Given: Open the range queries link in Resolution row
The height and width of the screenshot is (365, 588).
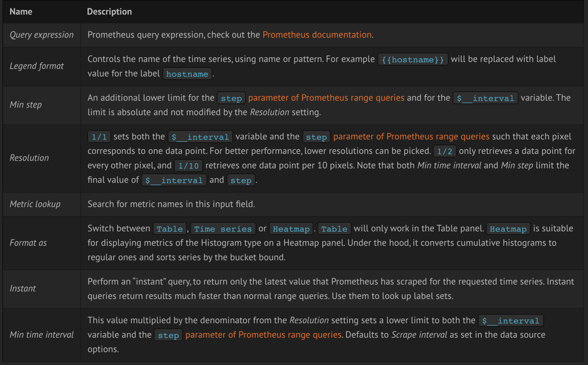Looking at the screenshot, I should tap(412, 137).
